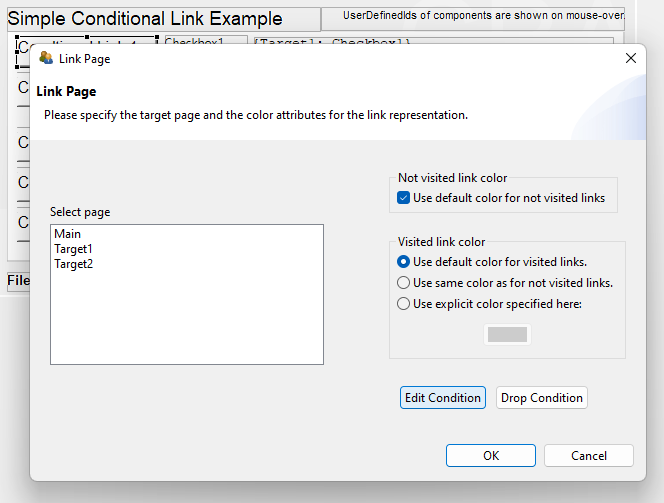Image resolution: width=664 pixels, height=503 pixels.
Task: Click the gray explicit color swatch
Action: coord(507,335)
